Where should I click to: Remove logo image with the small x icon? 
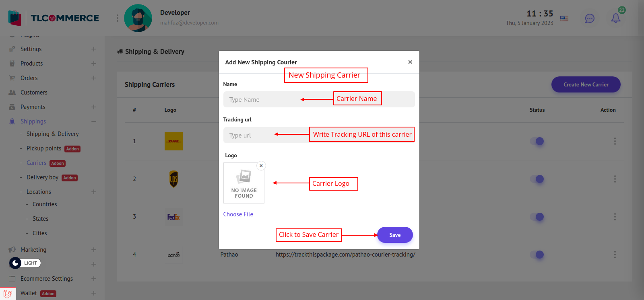pos(261,166)
